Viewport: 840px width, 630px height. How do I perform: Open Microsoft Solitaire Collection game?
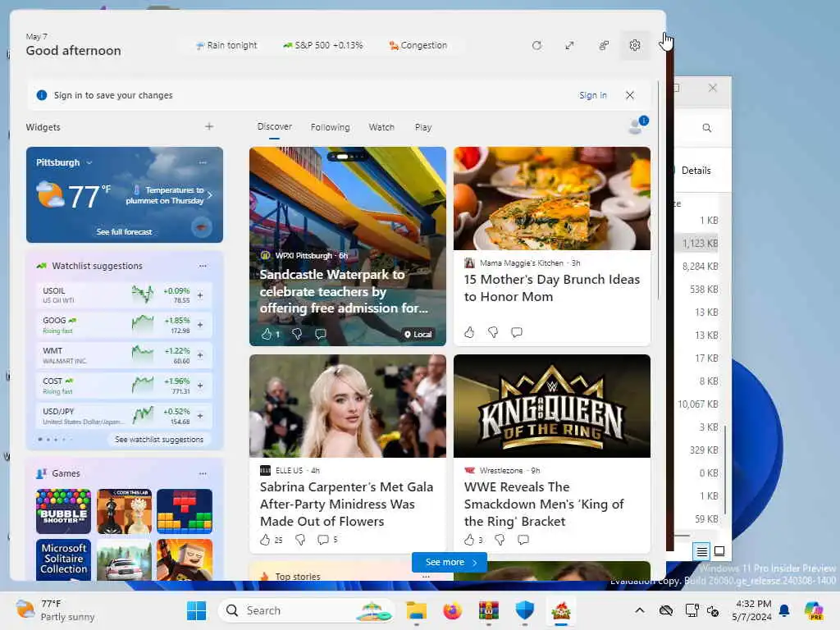pyautogui.click(x=63, y=559)
